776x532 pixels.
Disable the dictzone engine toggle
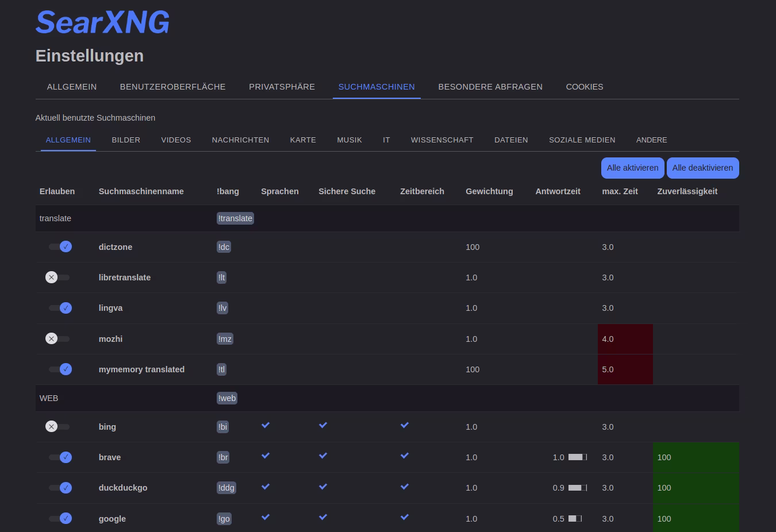click(60, 247)
